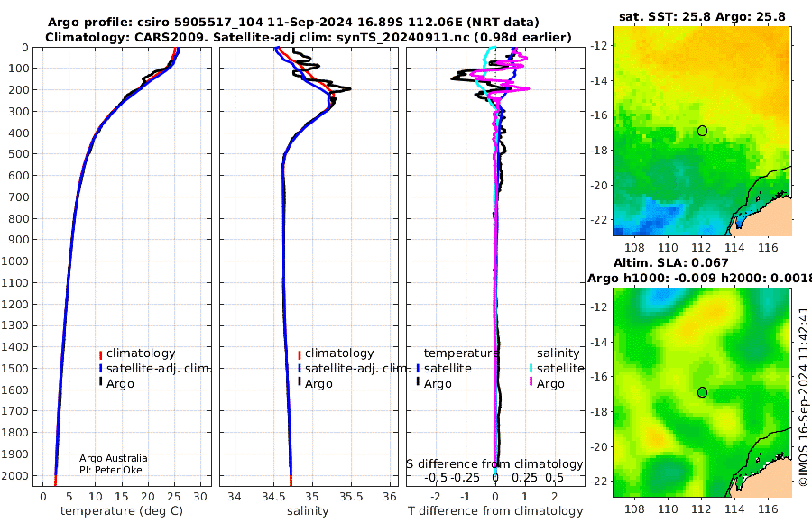This screenshot has width=812, height=523.
Task: Click the 'S difference from climatology' label
Action: [x=494, y=464]
